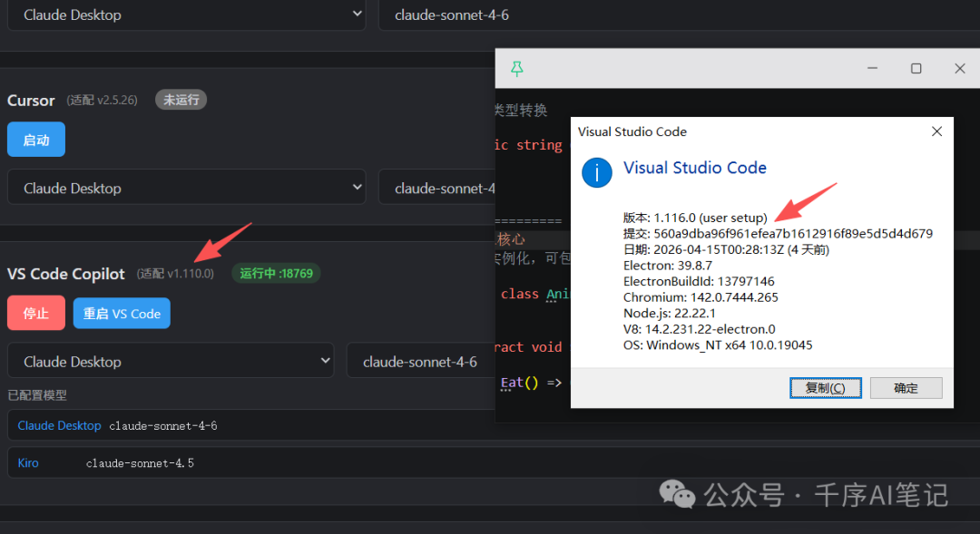
Task: Click the 启动 button to start Cursor adapter
Action: tap(35, 139)
